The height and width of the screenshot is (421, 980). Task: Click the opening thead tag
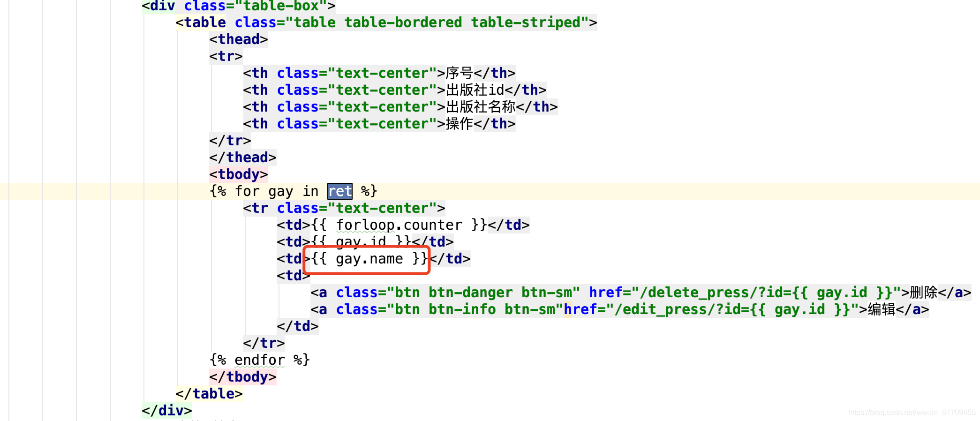click(239, 39)
